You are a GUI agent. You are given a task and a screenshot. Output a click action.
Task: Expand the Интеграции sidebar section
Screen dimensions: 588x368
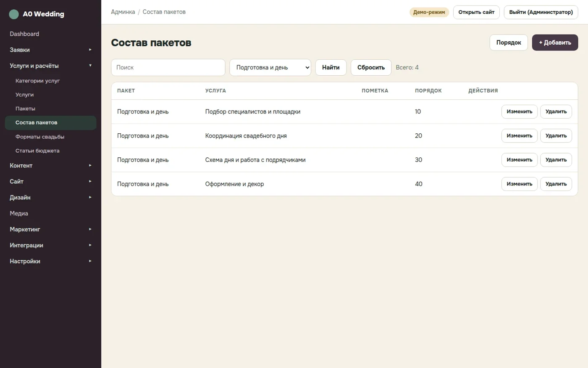50,246
